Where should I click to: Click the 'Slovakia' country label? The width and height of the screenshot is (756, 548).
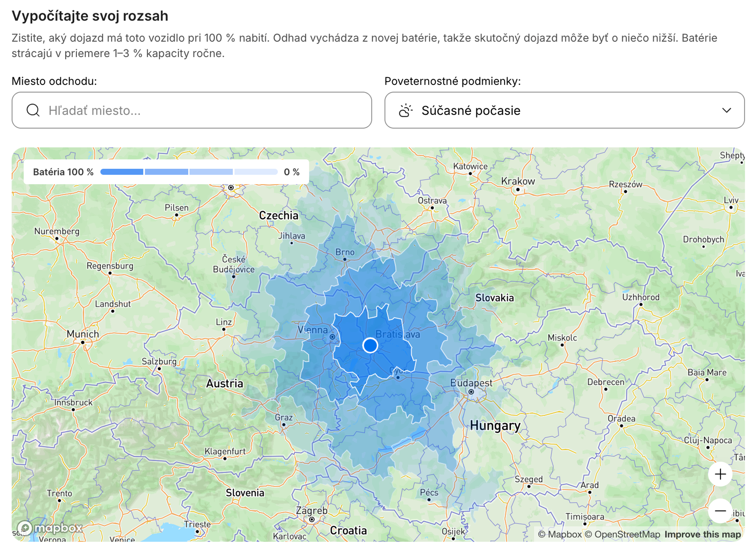[x=494, y=298]
